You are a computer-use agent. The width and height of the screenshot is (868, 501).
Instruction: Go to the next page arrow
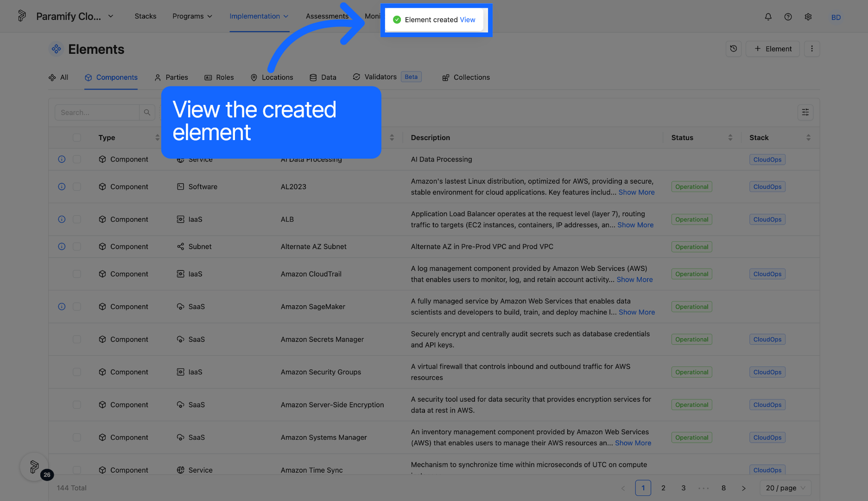click(743, 488)
